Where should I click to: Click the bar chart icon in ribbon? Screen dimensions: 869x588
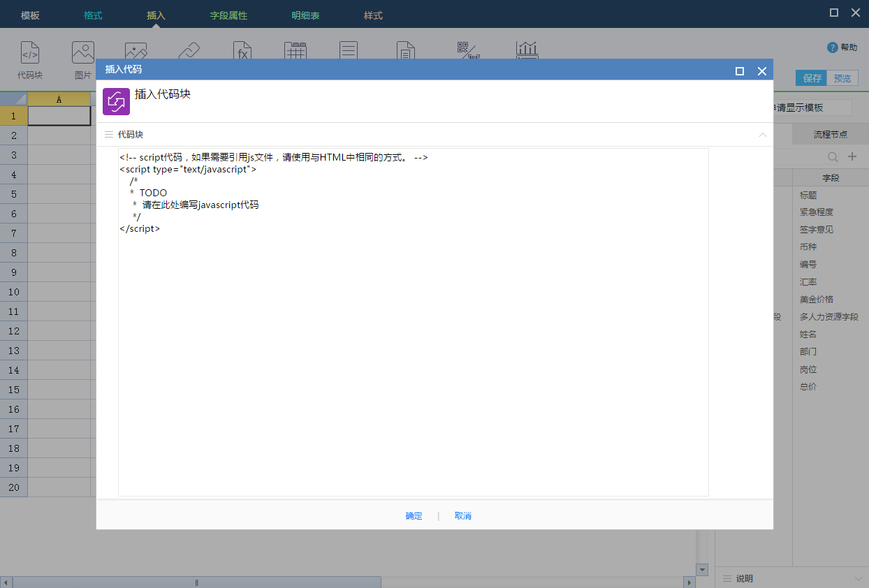(527, 50)
